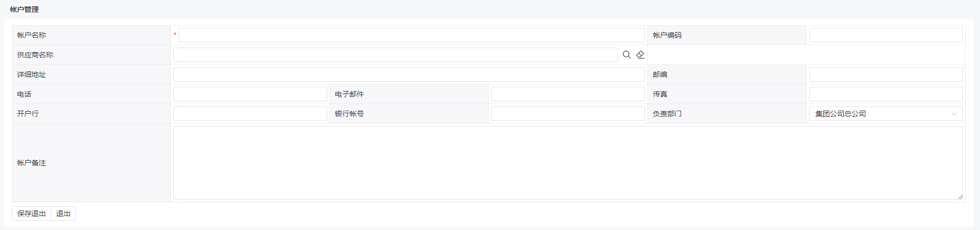Click the dropdown chevron beside 集团公司总公司
This screenshot has height=230, width=980.
coord(954,114)
